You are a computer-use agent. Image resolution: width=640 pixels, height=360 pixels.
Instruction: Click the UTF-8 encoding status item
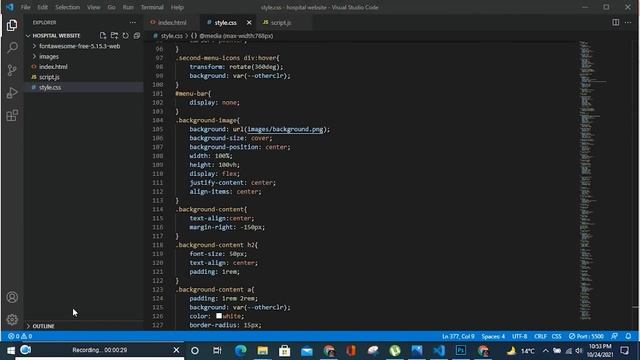click(520, 336)
